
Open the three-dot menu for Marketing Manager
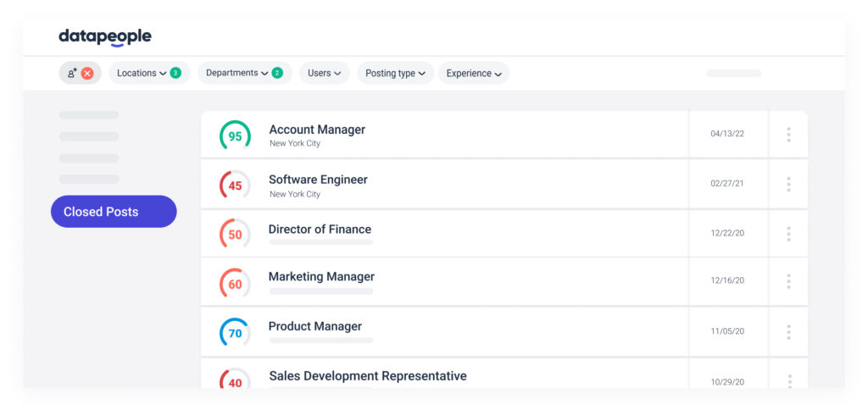tap(788, 281)
